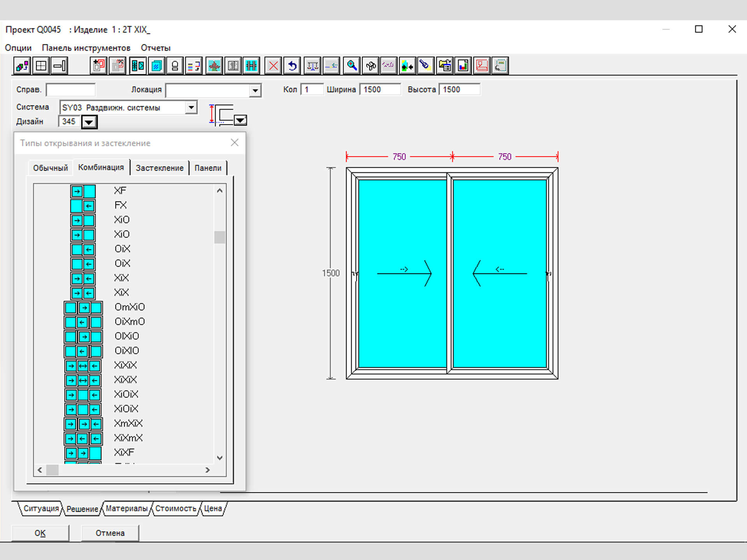Select the OmXiO combination item

(x=130, y=307)
